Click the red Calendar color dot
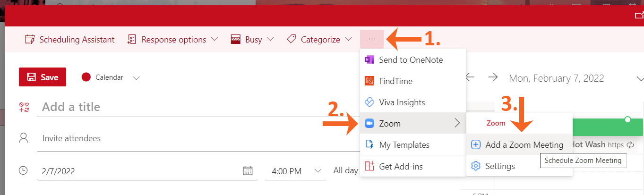 point(86,77)
